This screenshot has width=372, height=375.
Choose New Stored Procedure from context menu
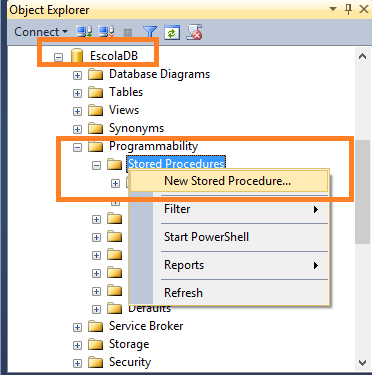click(229, 181)
